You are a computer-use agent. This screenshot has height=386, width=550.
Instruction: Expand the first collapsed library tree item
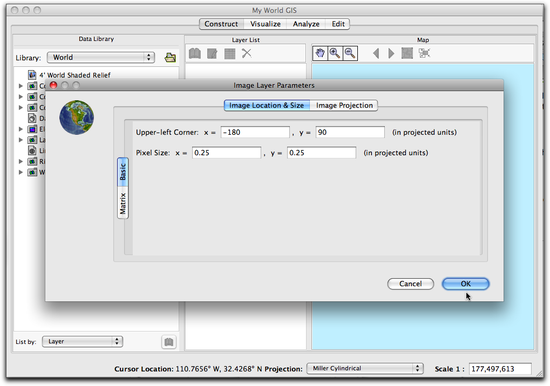pyautogui.click(x=20, y=86)
